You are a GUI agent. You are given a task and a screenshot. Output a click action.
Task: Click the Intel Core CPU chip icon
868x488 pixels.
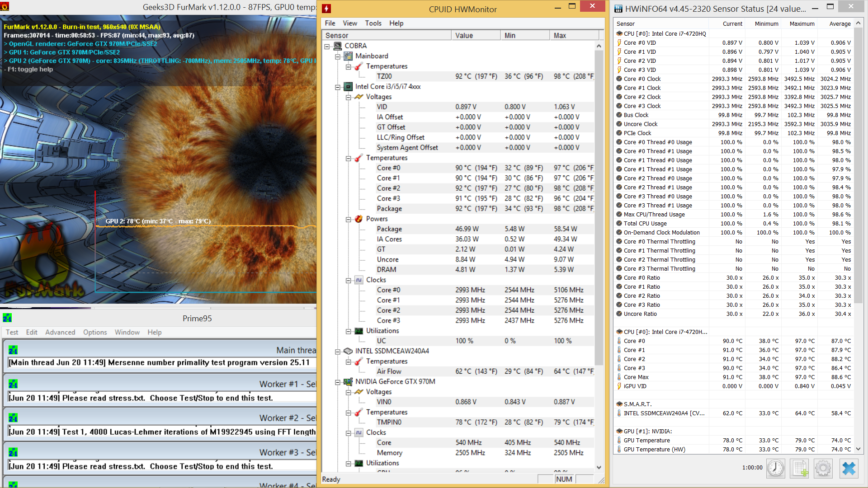348,86
